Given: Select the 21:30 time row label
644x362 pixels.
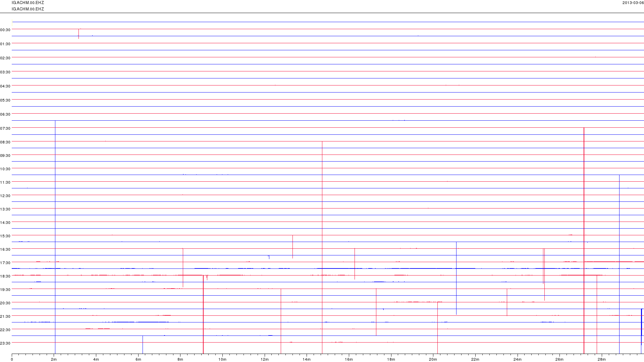Looking at the screenshot, I should tap(5, 316).
